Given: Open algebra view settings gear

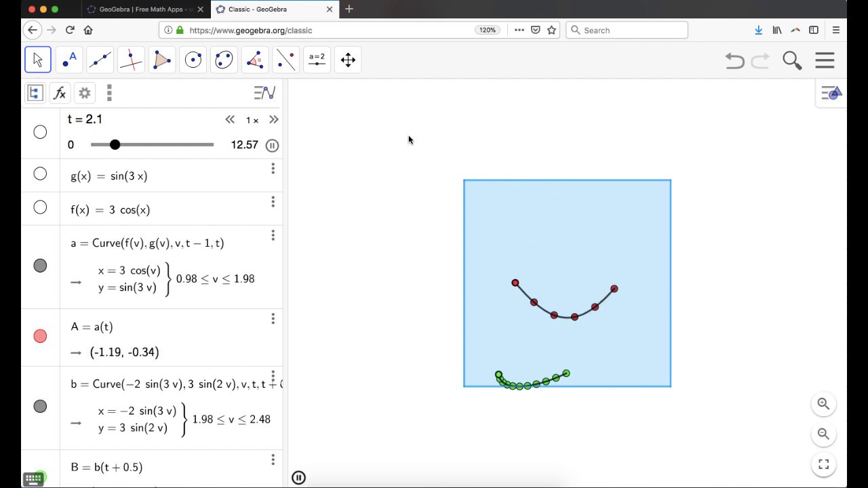Looking at the screenshot, I should (x=85, y=93).
